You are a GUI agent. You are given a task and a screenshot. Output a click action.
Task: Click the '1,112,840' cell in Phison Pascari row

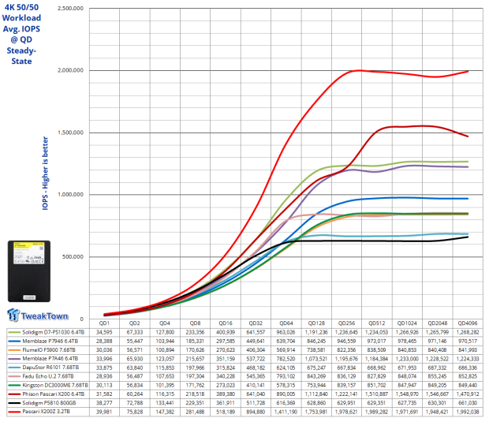[316, 394]
